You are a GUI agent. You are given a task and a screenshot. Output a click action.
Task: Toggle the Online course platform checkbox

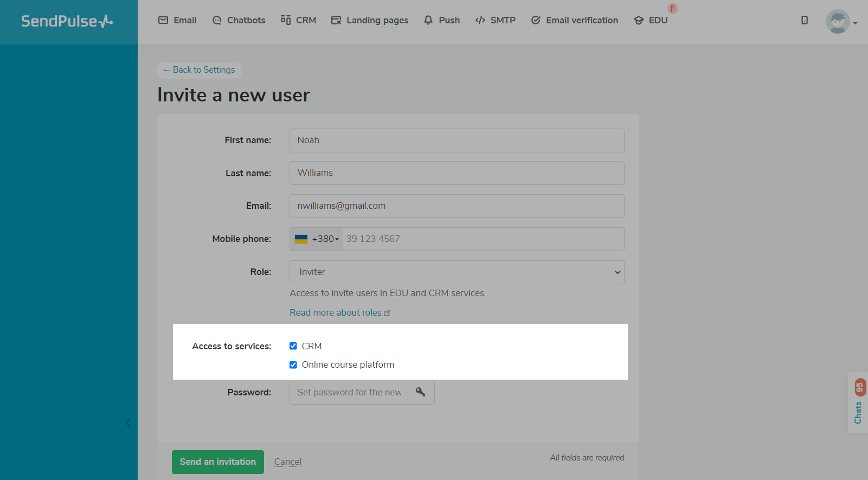pos(293,365)
